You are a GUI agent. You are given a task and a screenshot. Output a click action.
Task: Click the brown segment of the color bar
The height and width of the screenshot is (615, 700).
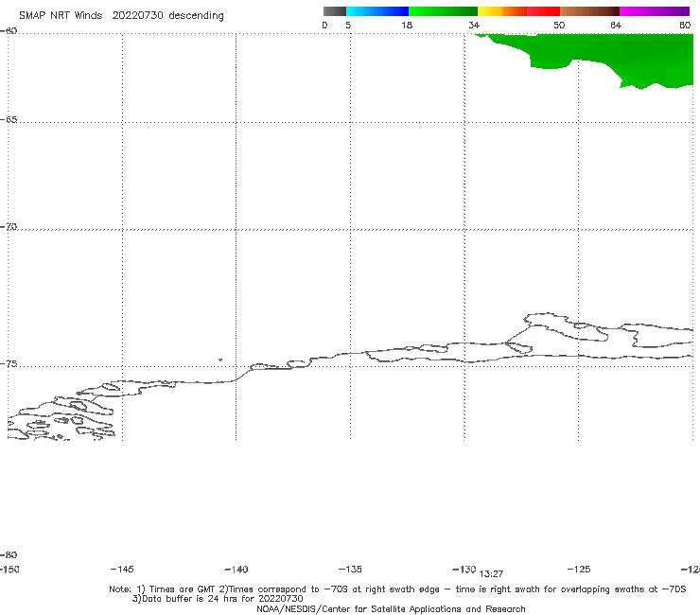pos(589,11)
